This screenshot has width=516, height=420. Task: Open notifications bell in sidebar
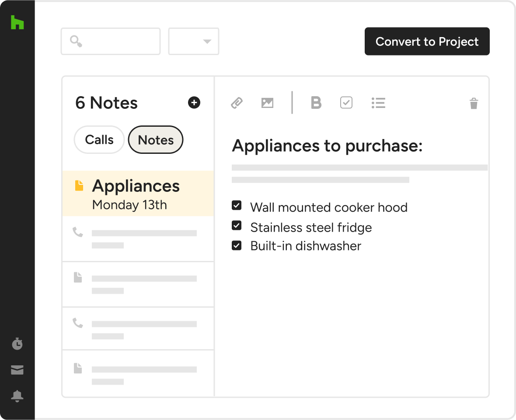coord(17,396)
